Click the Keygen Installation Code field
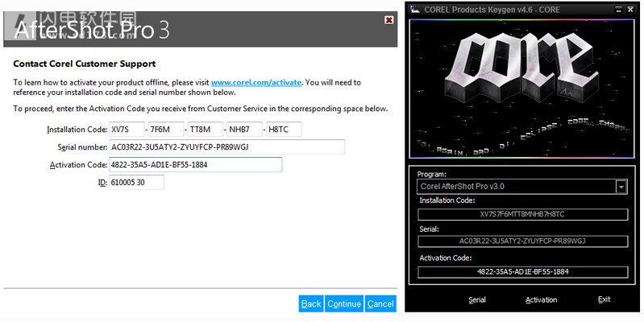This screenshot has width=644, height=322. (522, 214)
